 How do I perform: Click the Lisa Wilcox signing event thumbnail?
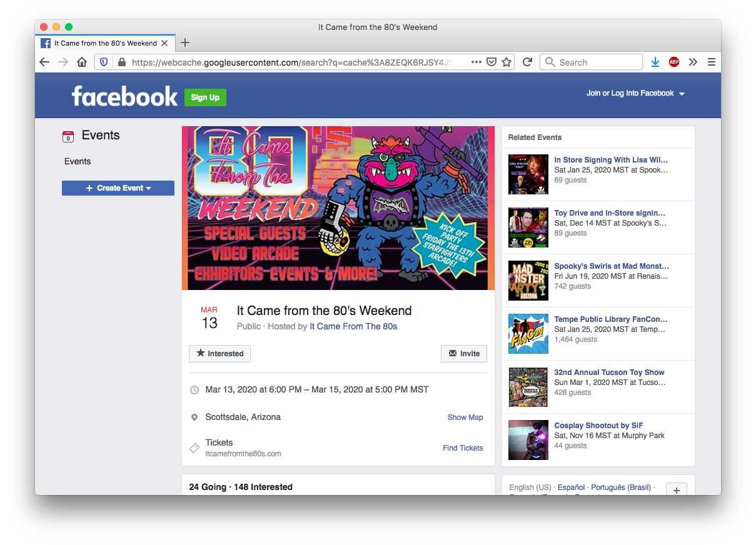point(528,174)
